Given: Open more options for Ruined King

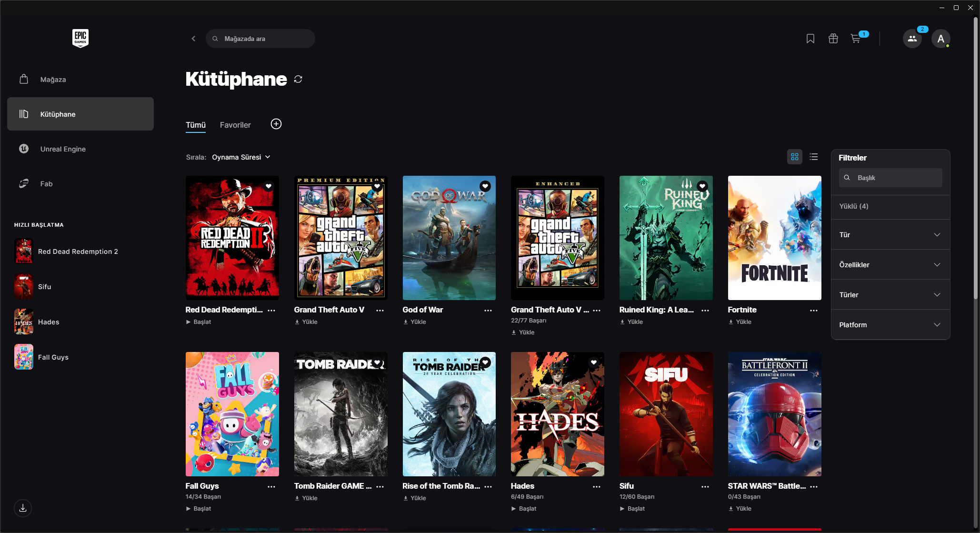Looking at the screenshot, I should pos(705,310).
